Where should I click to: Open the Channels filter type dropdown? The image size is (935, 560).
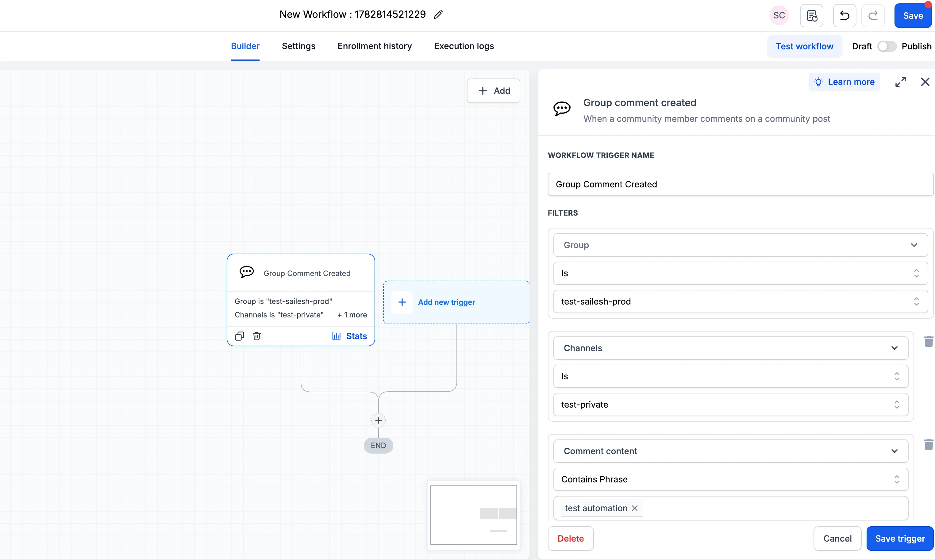(x=730, y=348)
